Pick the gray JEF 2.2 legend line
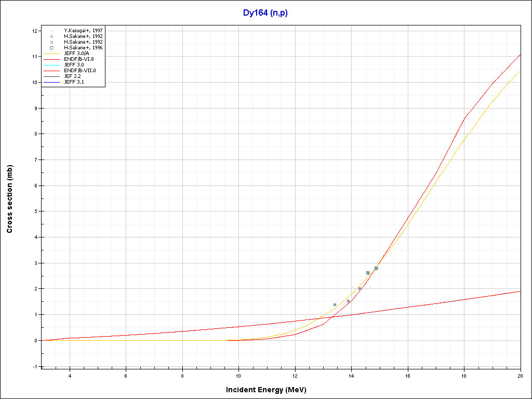The width and height of the screenshot is (532, 399). [x=51, y=76]
